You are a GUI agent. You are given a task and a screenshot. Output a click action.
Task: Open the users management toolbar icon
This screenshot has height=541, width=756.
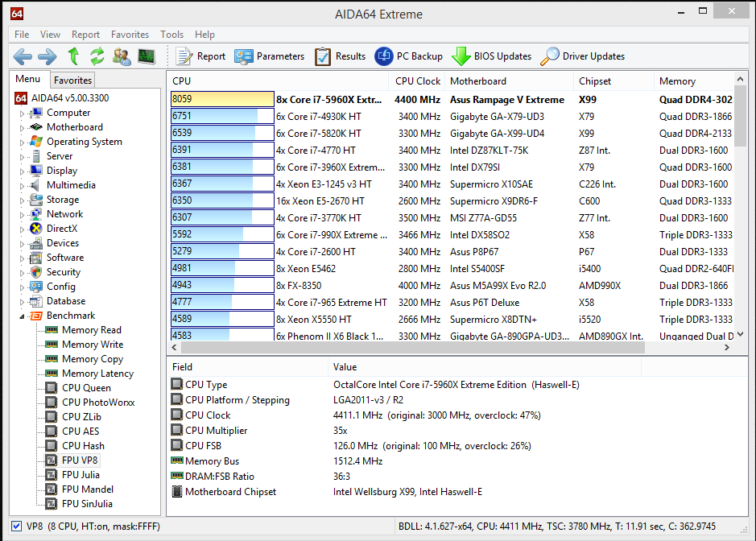pos(122,56)
